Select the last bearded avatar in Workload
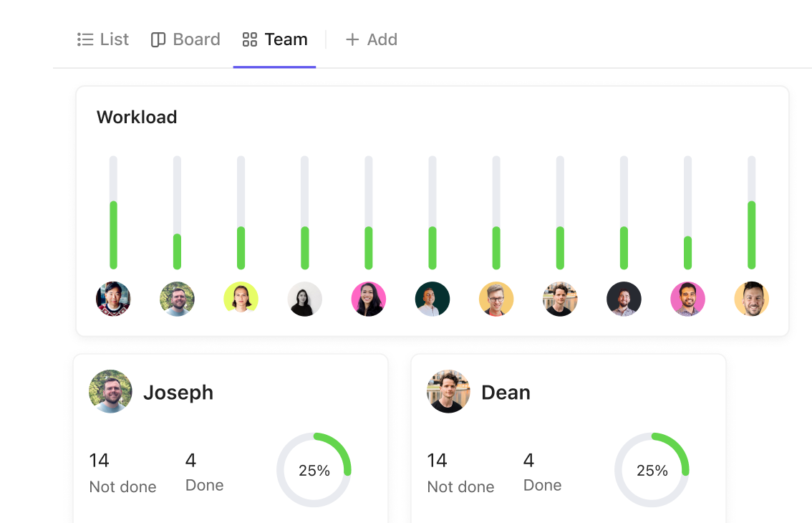This screenshot has width=812, height=523. point(751,299)
